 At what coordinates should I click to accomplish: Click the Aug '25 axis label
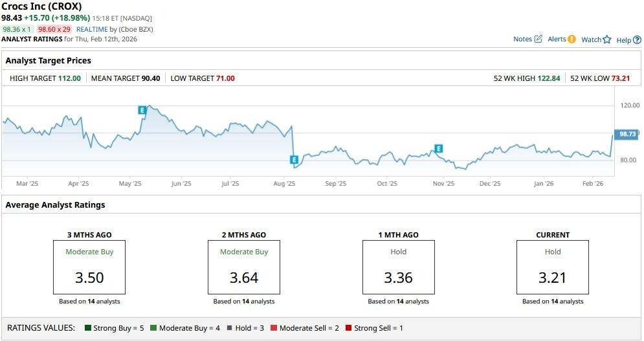(x=284, y=183)
